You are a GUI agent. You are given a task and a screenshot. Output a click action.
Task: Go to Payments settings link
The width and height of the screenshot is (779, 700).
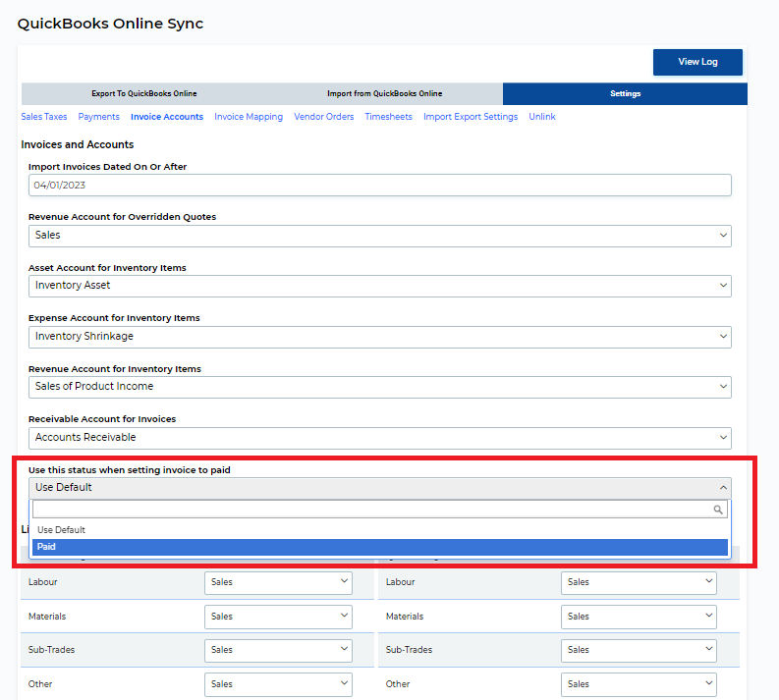99,117
